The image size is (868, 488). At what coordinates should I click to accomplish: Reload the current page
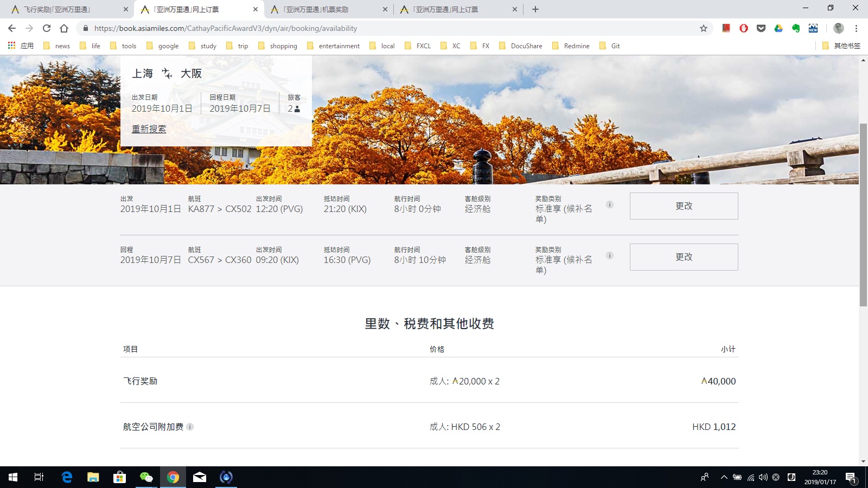[47, 28]
